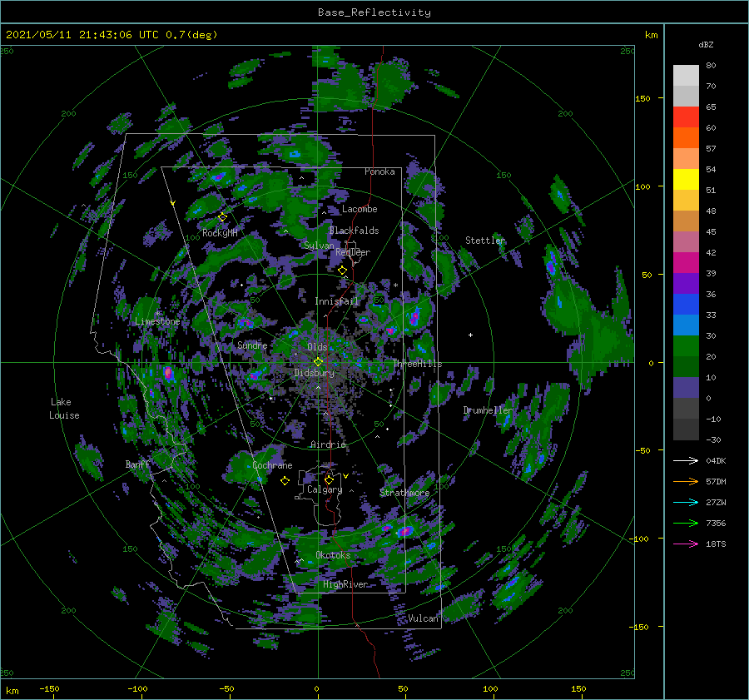Pick the orange 57-60 dBZ legend color
Screen dimensions: 749x700
(x=686, y=137)
